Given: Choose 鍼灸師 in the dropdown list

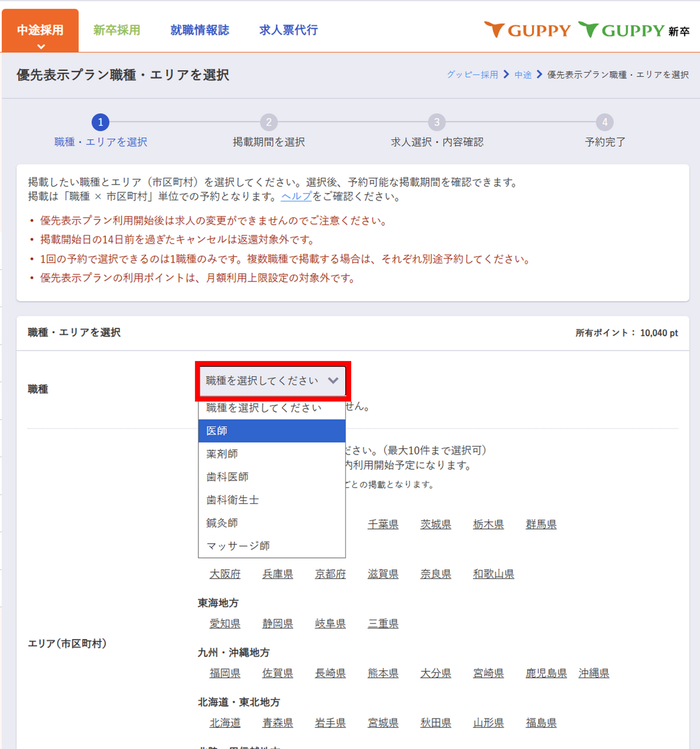Looking at the screenshot, I should tap(272, 523).
